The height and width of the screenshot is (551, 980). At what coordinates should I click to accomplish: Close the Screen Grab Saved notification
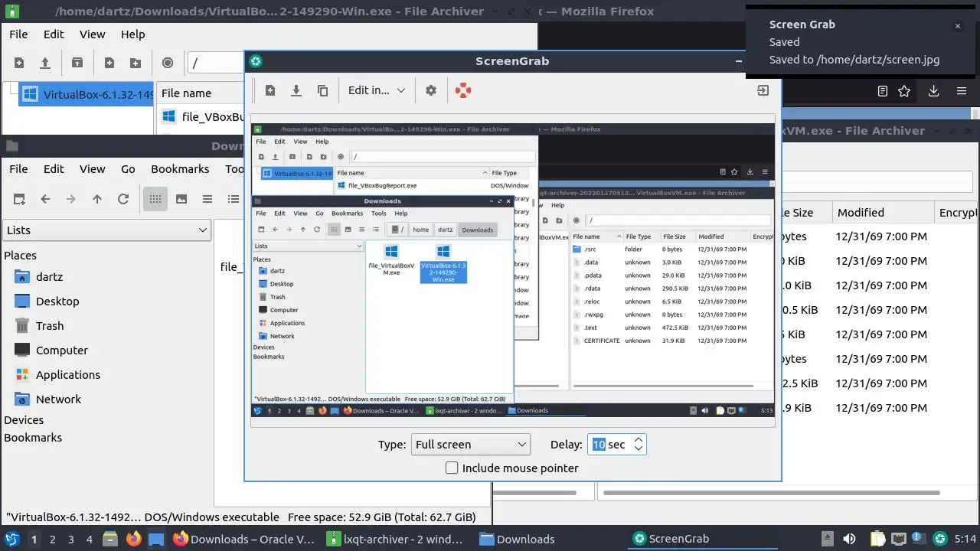[x=957, y=26]
